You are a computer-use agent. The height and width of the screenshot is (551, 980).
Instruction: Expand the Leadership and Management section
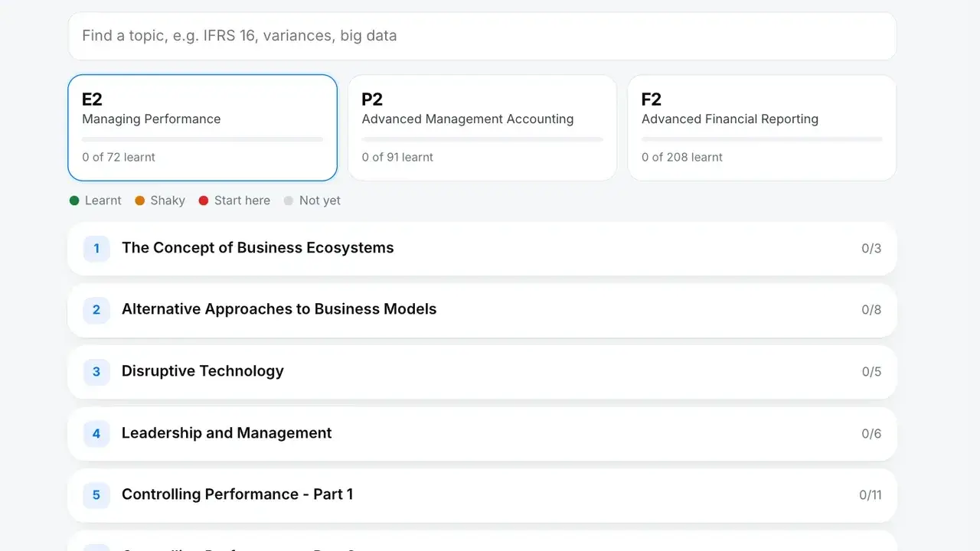(x=482, y=433)
